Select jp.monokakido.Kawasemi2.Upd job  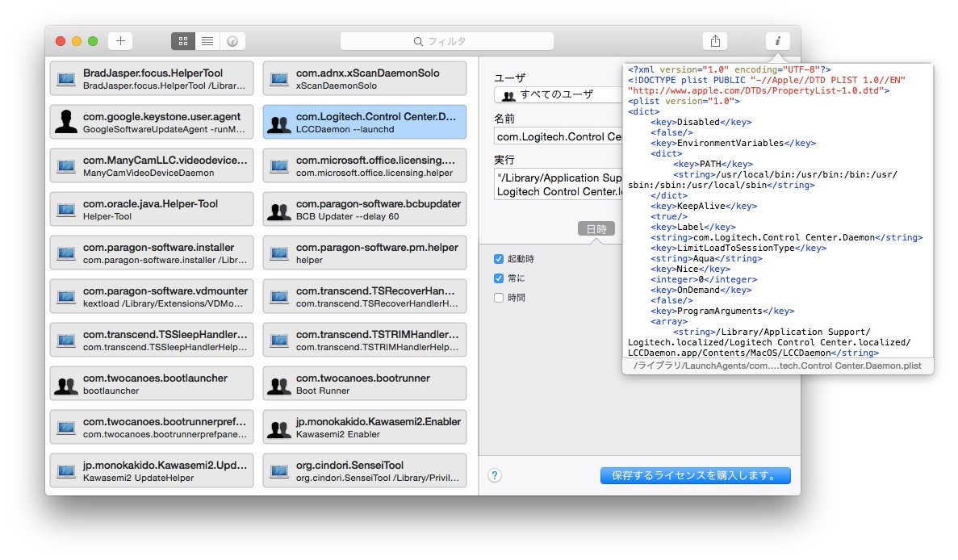pos(152,471)
